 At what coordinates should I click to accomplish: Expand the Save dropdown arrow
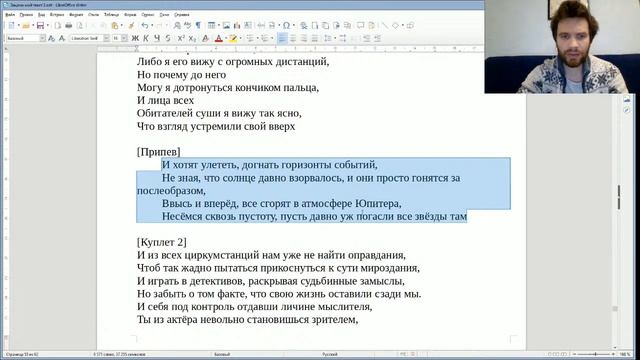(47, 25)
